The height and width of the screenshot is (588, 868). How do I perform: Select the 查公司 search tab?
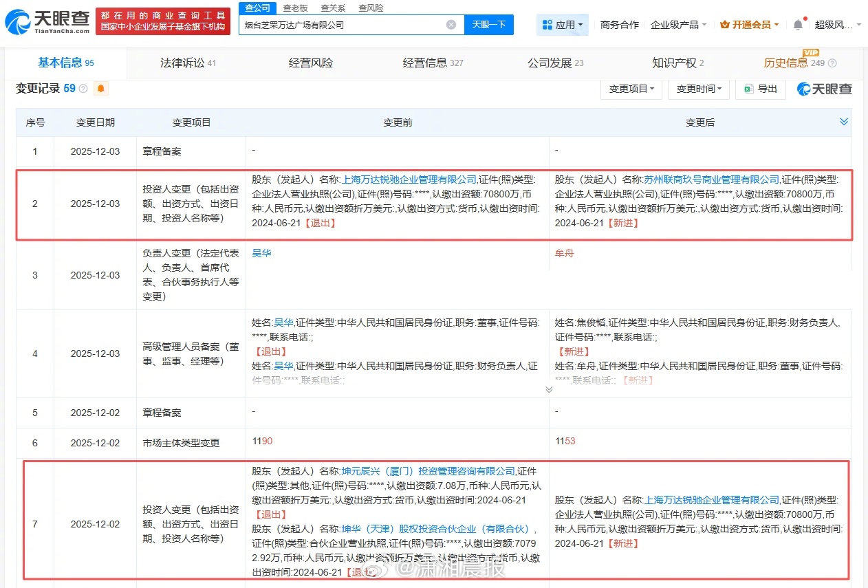coord(257,8)
